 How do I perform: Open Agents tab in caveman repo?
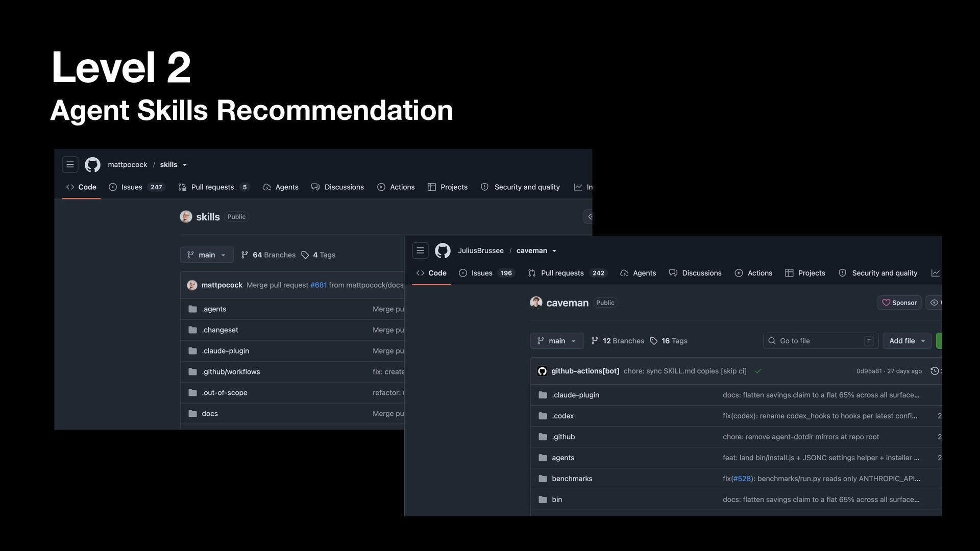[638, 273]
